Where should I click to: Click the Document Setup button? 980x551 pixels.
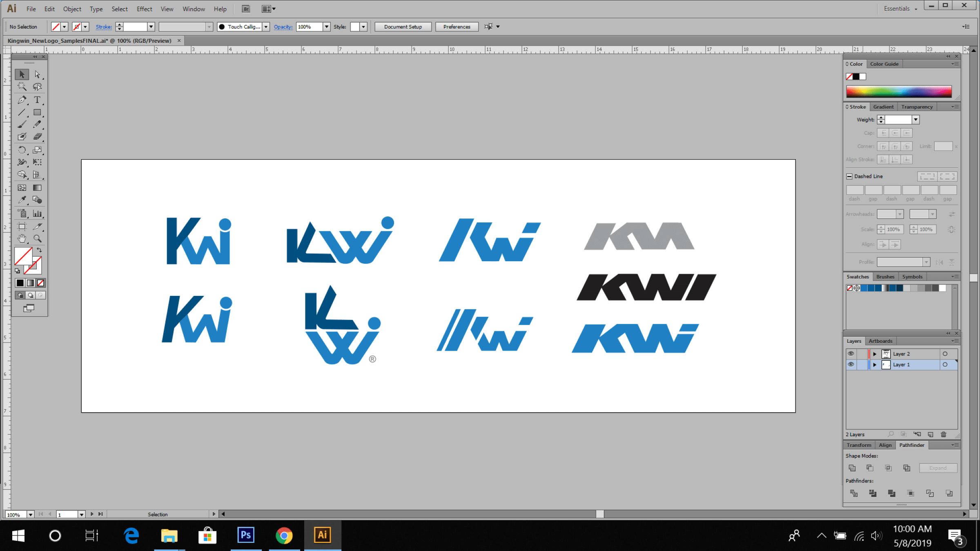403,27
